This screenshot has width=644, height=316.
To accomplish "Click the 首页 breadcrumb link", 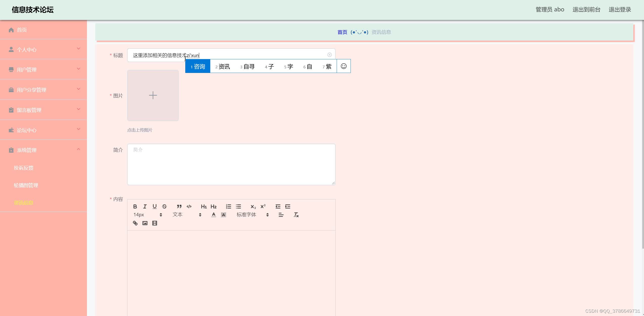I will [342, 32].
